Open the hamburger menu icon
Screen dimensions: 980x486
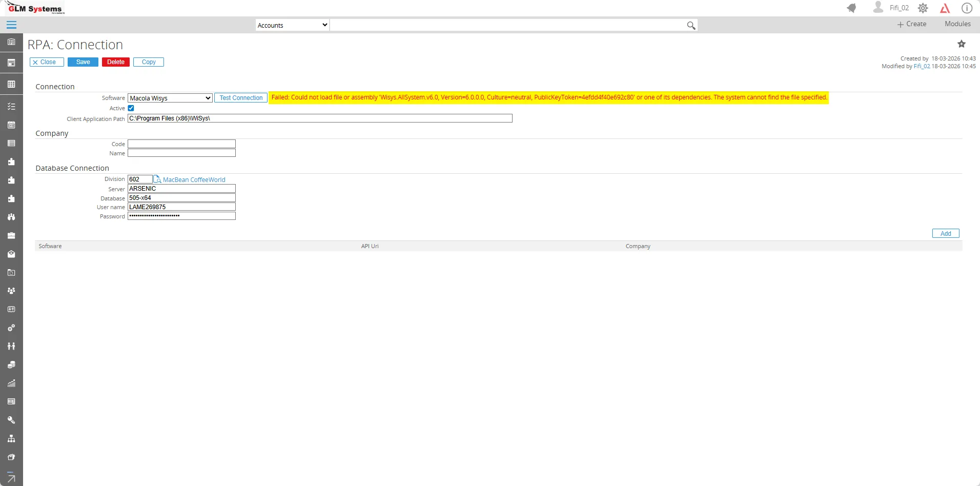coord(11,25)
